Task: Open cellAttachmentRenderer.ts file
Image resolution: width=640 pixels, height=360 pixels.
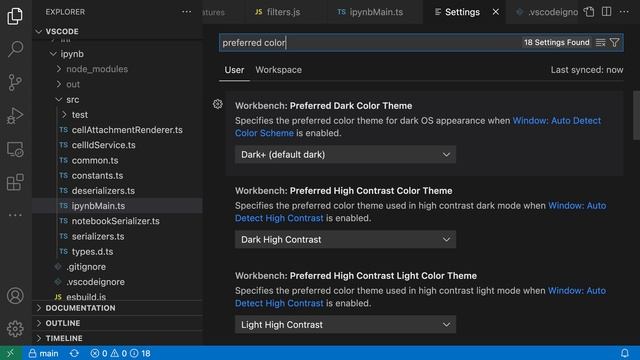Action: coord(118,130)
